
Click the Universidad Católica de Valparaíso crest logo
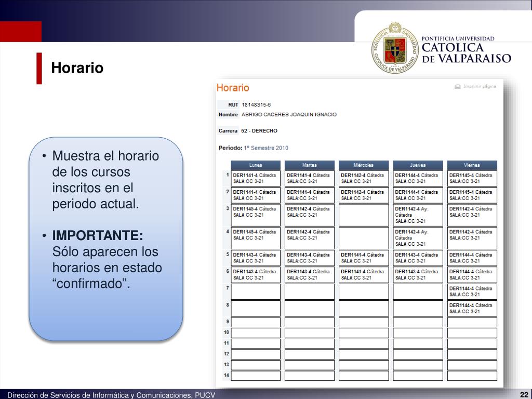pyautogui.click(x=395, y=47)
